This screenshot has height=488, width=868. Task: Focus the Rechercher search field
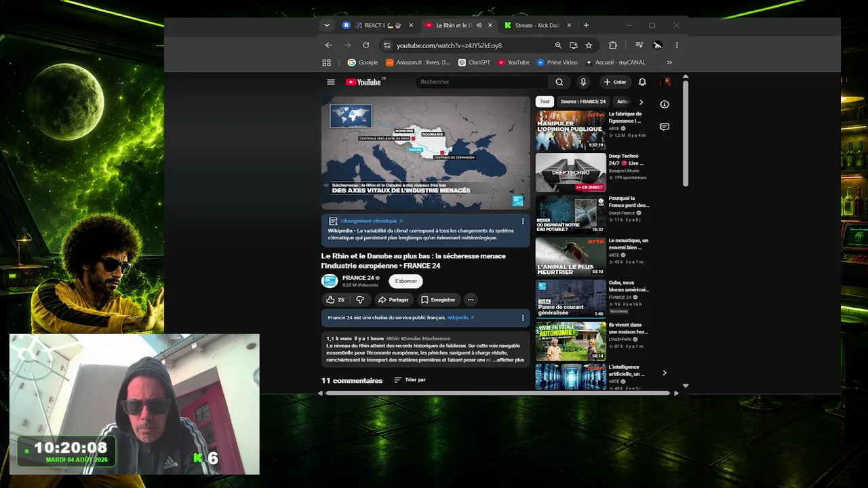point(482,82)
